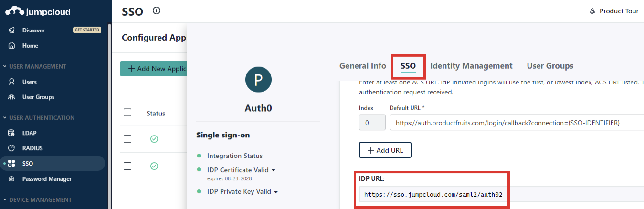
Task: Click the LDAP database icon
Action: click(x=12, y=133)
